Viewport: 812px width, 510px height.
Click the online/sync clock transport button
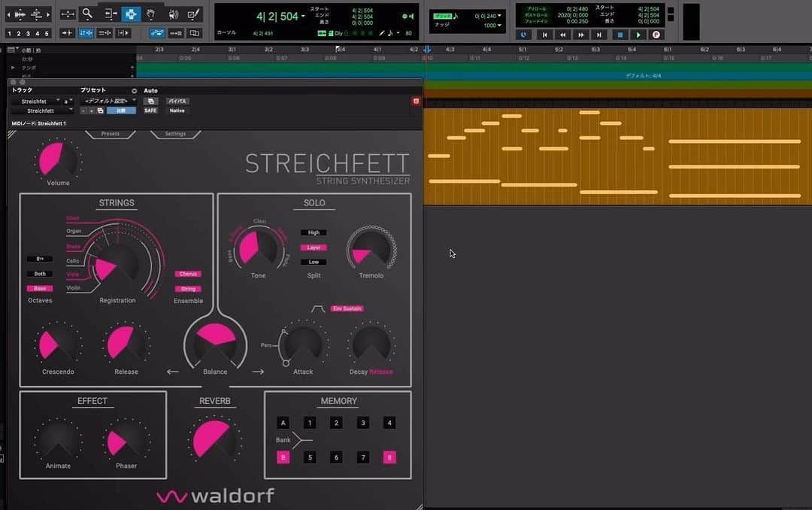click(x=523, y=35)
